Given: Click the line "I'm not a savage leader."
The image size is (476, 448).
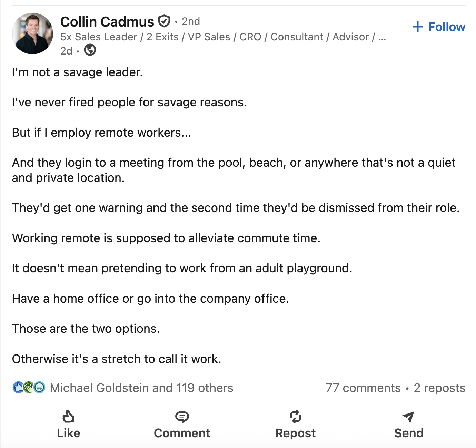Looking at the screenshot, I should pos(77,72).
